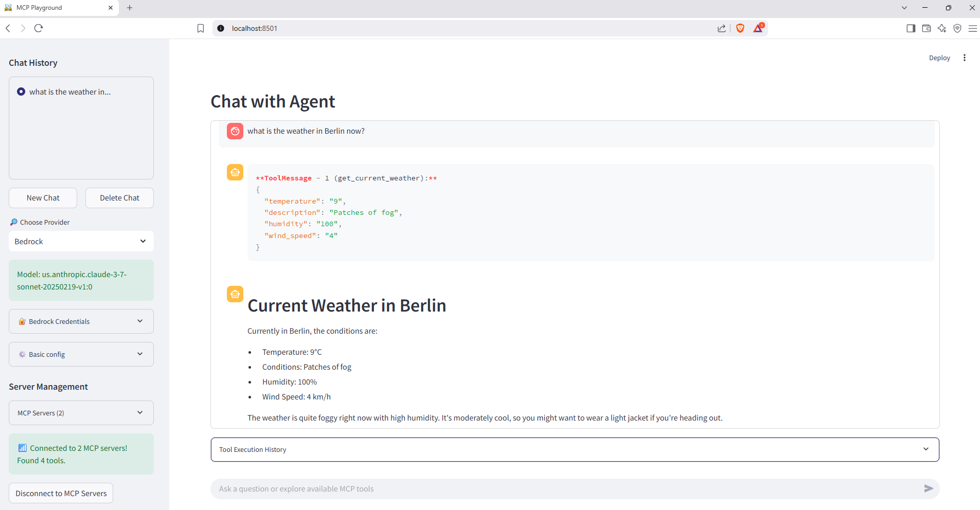Open new browser tab with plus
Screen dimensions: 980x510
130,8
